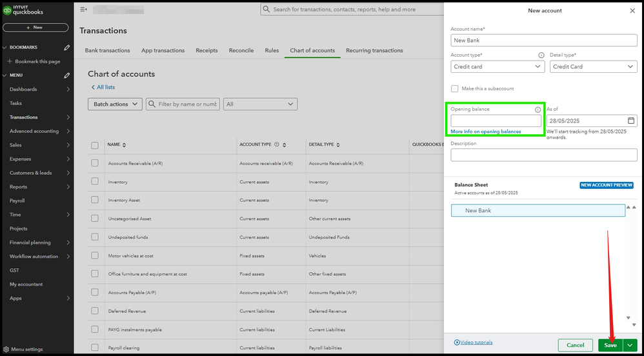Viewport: 644px width, 356px height.
Task: Close the New account panel
Action: click(632, 11)
